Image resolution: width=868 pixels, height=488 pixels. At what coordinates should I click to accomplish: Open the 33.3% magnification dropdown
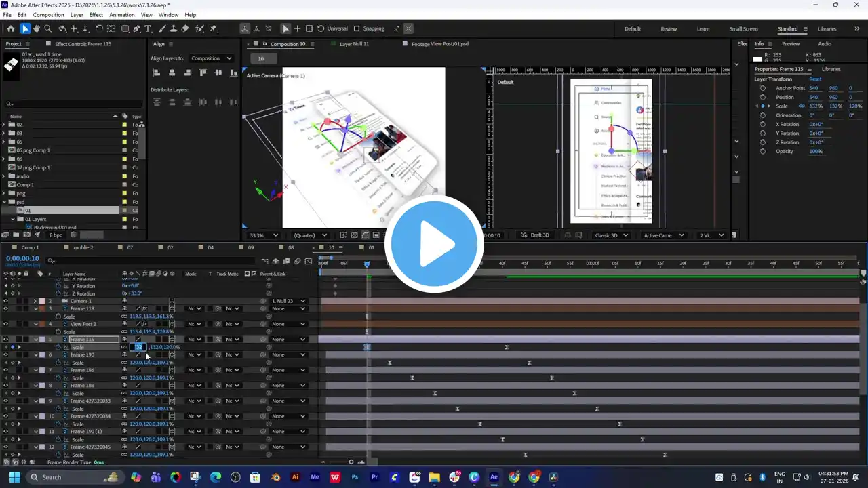pyautogui.click(x=264, y=235)
